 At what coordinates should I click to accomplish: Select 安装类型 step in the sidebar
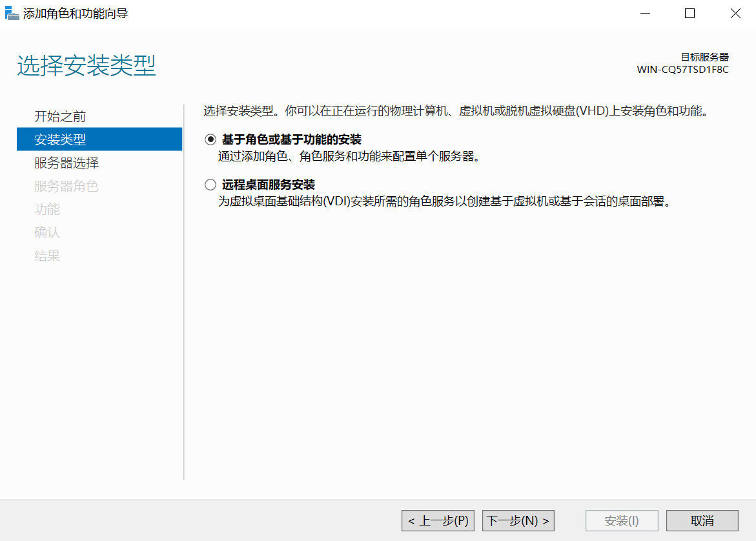(x=99, y=139)
